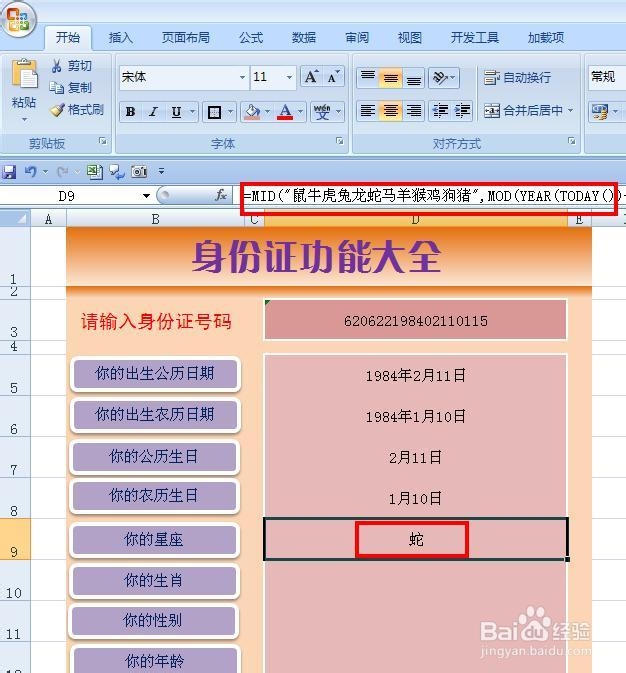Viewport: 626px width, 673px height.
Task: Increase indent icon
Action: (x=462, y=111)
